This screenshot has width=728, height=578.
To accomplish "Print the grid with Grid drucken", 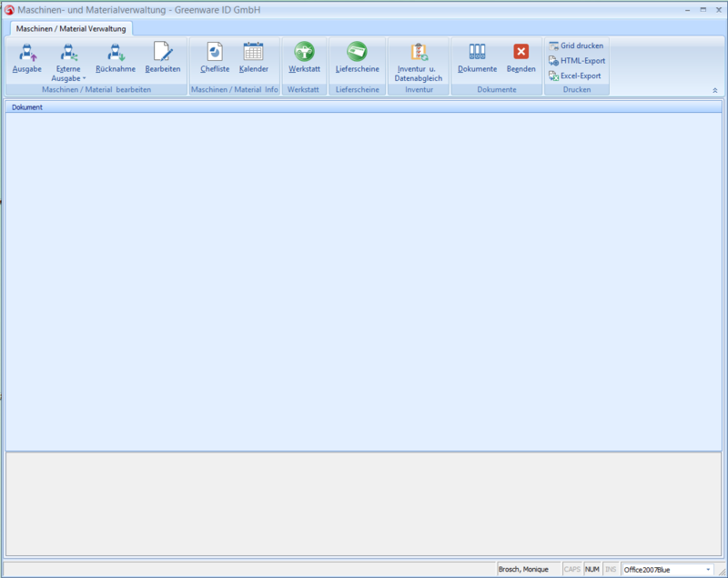I will point(576,46).
